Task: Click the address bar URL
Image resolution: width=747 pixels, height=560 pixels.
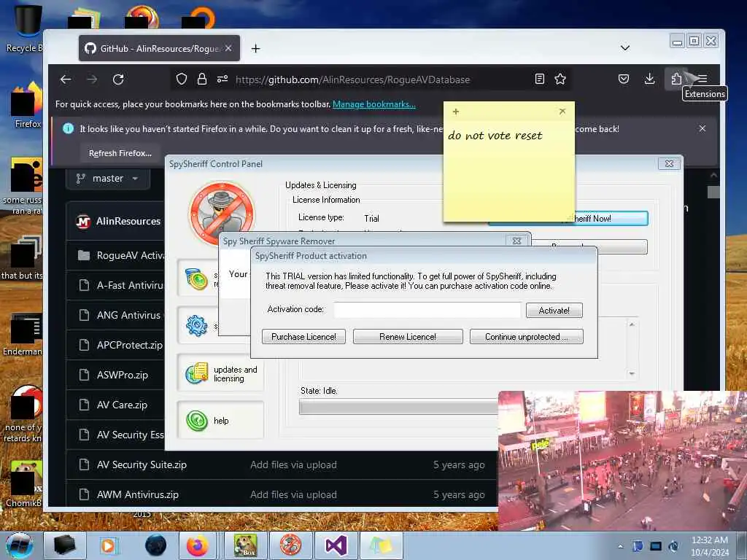Action: coord(352,79)
